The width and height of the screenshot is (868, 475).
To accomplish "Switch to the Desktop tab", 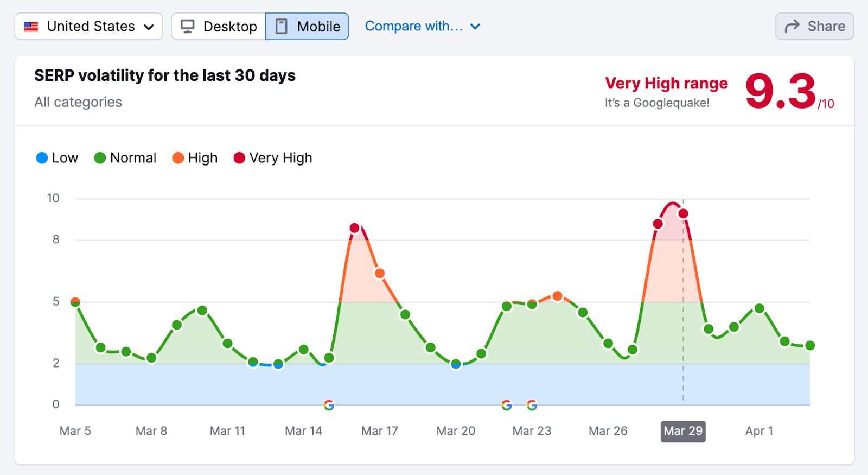I will tap(219, 27).
